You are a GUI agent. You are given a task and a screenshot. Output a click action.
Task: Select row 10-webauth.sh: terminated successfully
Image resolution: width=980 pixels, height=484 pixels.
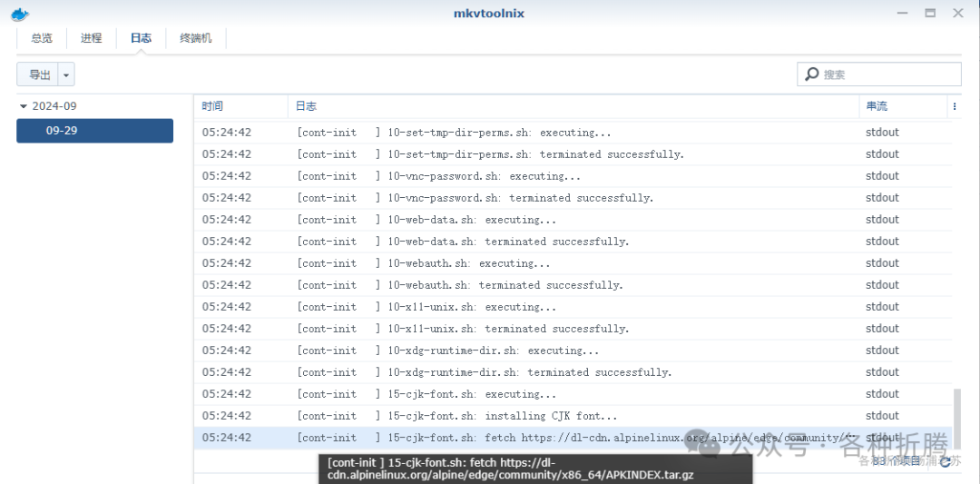point(573,285)
